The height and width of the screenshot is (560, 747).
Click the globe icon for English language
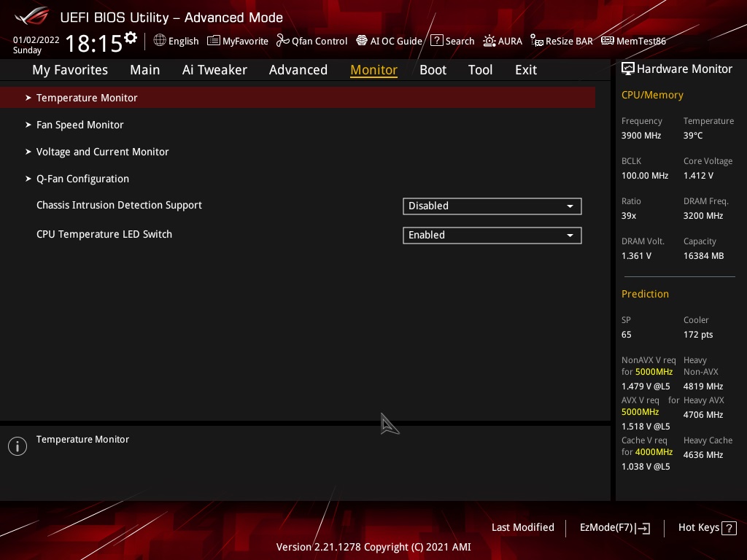160,41
